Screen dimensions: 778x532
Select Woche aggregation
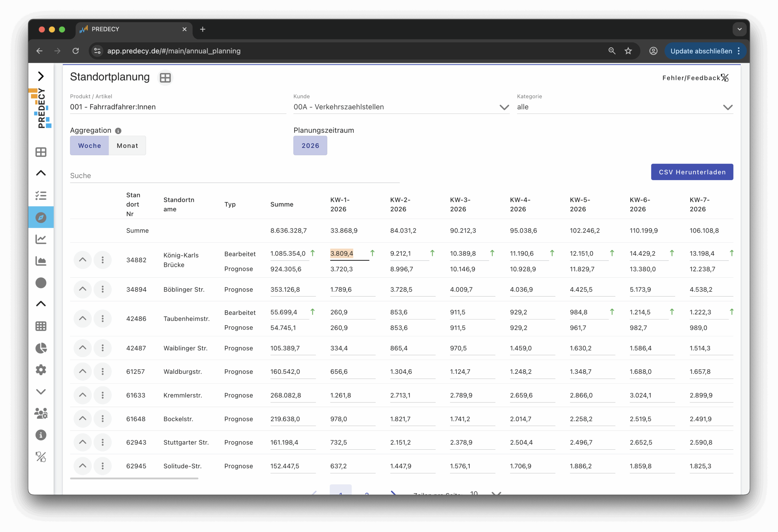(x=89, y=145)
